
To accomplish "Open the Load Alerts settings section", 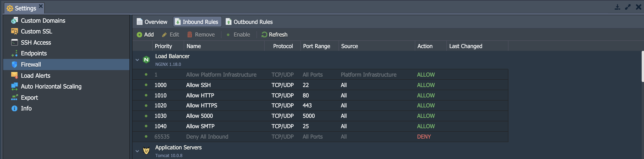I will [66, 75].
